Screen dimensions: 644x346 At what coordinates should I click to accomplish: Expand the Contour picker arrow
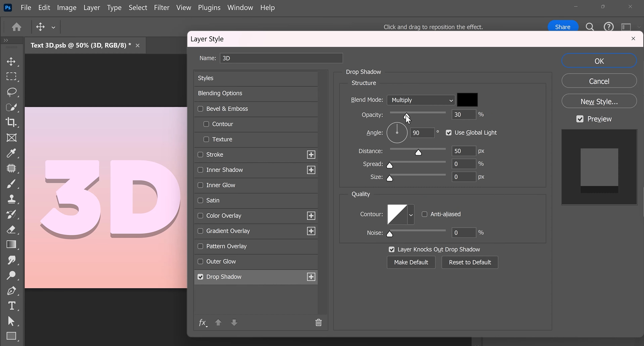tap(411, 214)
